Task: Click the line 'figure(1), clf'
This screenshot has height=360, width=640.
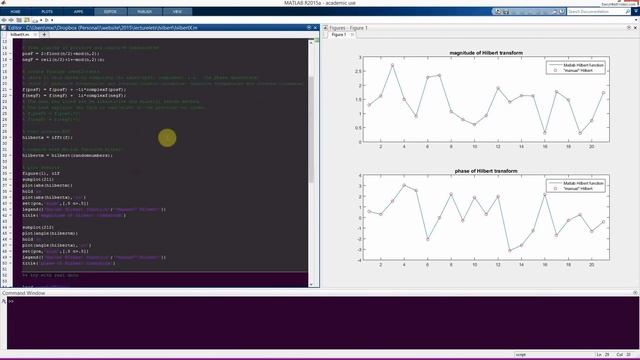Action: pyautogui.click(x=41, y=173)
